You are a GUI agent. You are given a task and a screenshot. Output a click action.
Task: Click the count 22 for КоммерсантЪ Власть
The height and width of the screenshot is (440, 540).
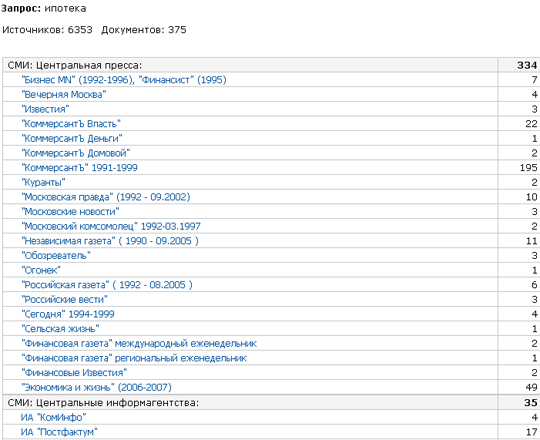point(531,124)
